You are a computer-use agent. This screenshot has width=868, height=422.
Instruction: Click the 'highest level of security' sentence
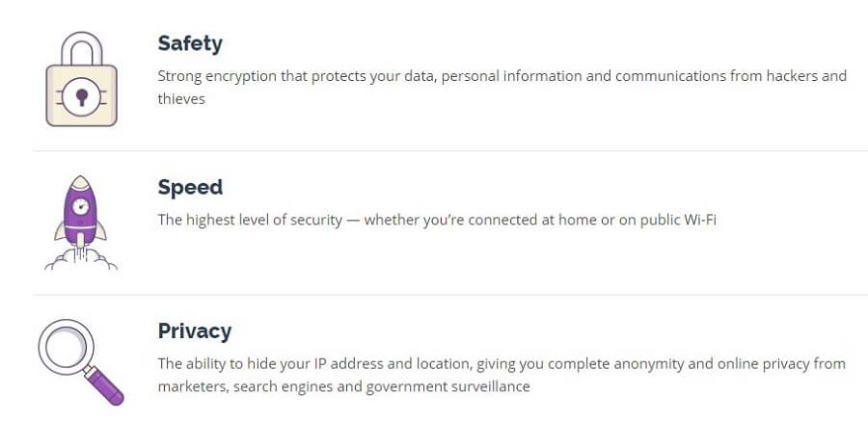click(437, 220)
